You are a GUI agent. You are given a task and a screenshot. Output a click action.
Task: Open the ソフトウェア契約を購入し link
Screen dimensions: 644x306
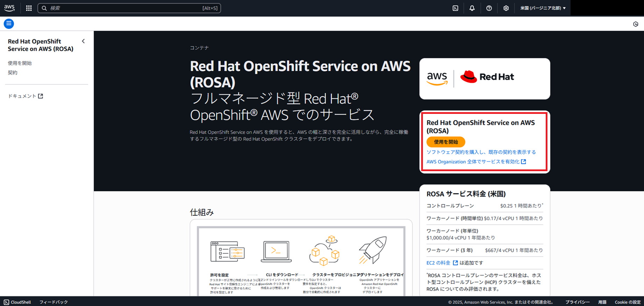click(x=481, y=152)
